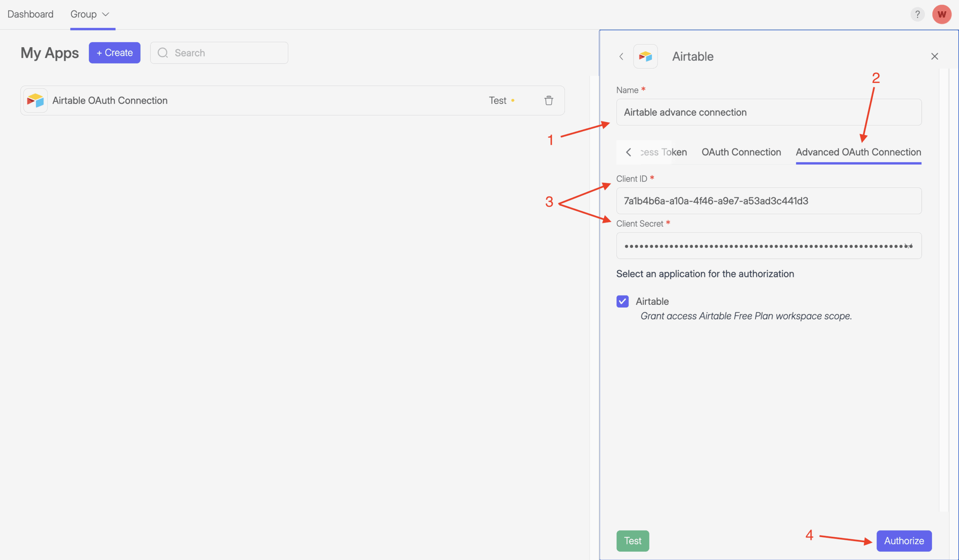Click the + Create button
Image resolution: width=959 pixels, height=560 pixels.
coord(114,53)
